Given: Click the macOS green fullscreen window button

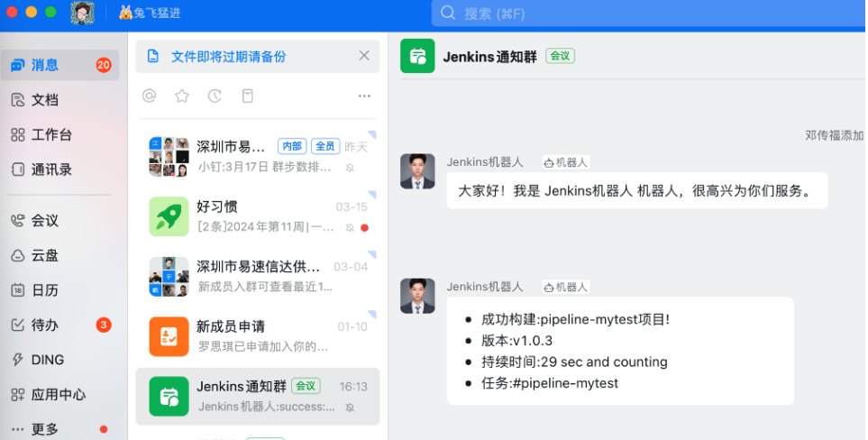Looking at the screenshot, I should click(51, 12).
